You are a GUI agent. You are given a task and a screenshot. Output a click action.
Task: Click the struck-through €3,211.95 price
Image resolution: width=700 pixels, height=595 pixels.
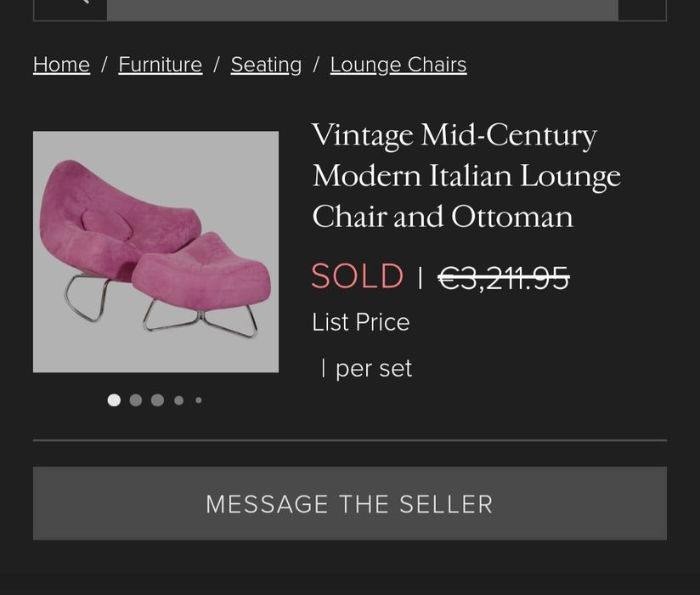point(503,277)
